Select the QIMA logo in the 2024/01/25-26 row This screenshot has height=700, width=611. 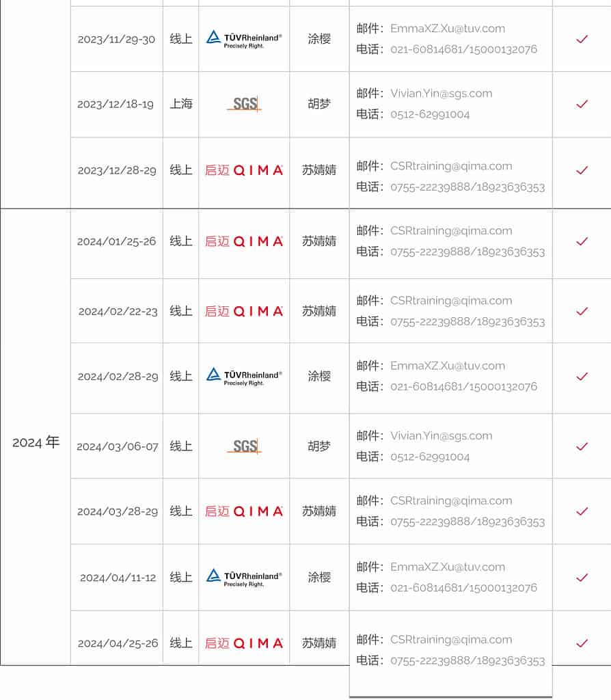point(244,241)
